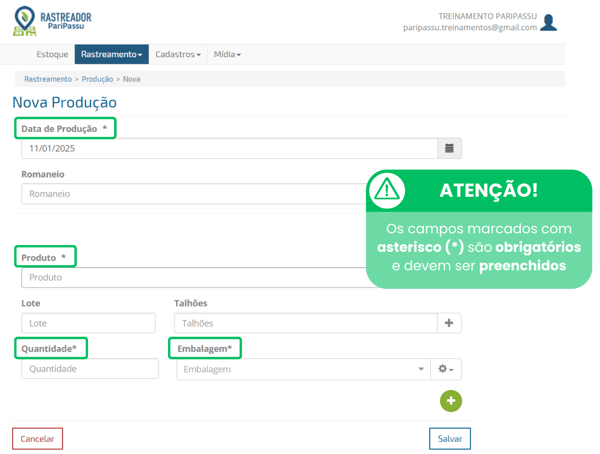Click the Data de Produção date field
Viewport: 600px width, 454px height.
click(230, 148)
